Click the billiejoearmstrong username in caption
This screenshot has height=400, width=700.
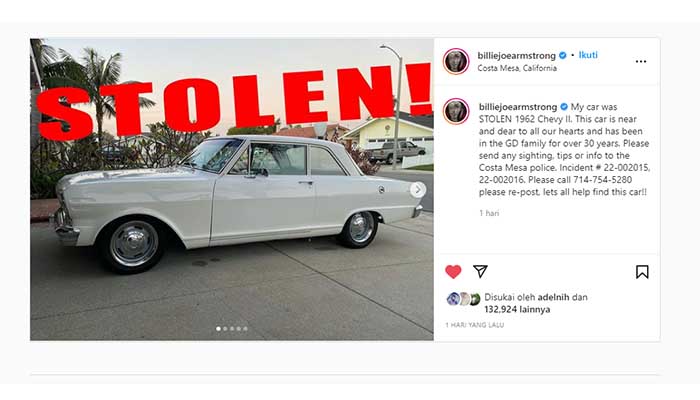click(518, 107)
